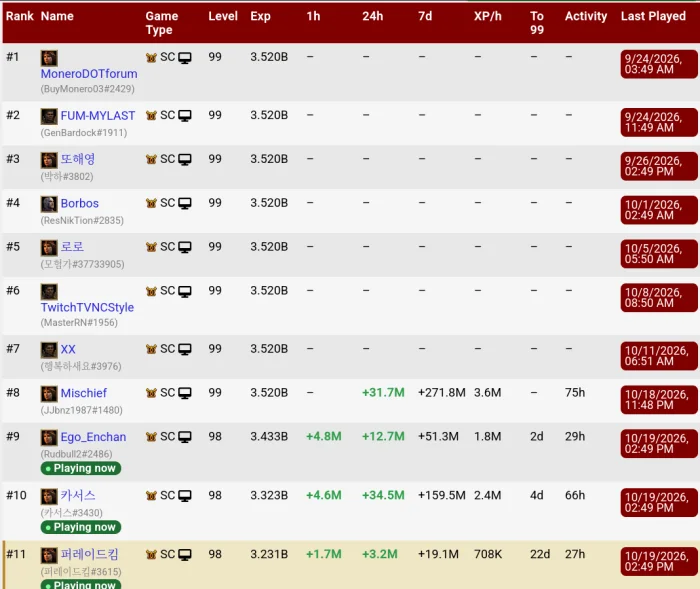Click account tag Rudbull2#2486

tap(76, 454)
